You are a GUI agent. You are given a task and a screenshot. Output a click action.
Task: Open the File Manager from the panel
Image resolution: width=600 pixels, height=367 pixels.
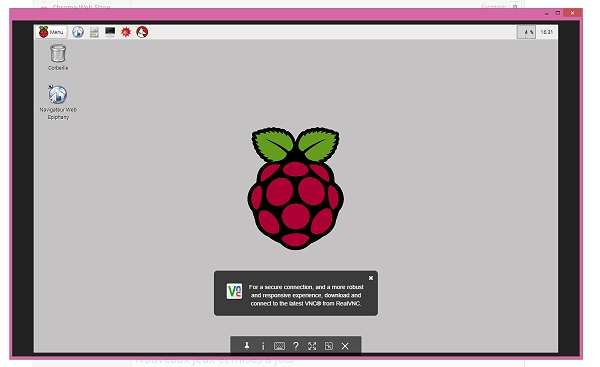(94, 32)
